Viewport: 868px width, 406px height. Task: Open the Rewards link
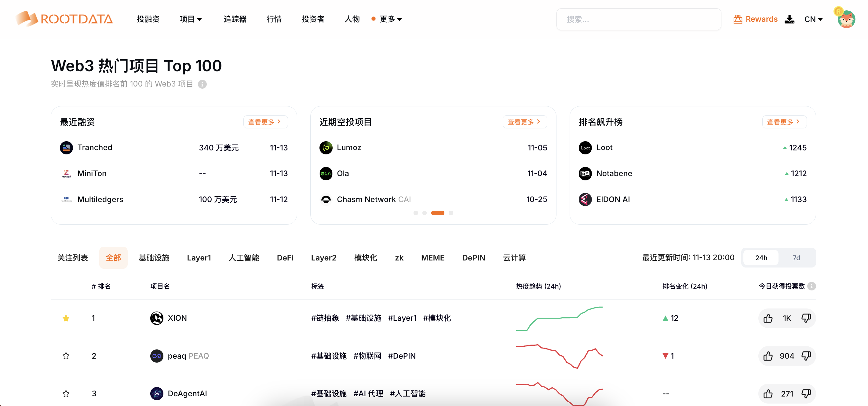click(x=761, y=19)
